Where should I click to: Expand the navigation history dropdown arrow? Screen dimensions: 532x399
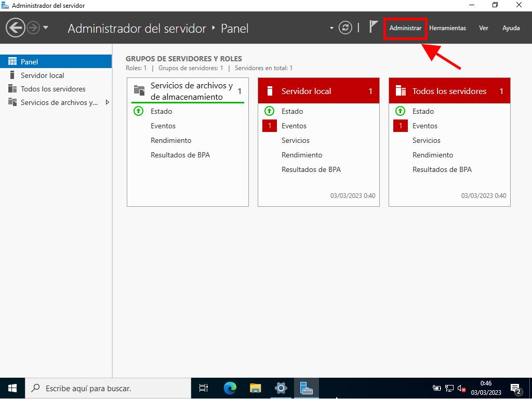[x=46, y=28]
